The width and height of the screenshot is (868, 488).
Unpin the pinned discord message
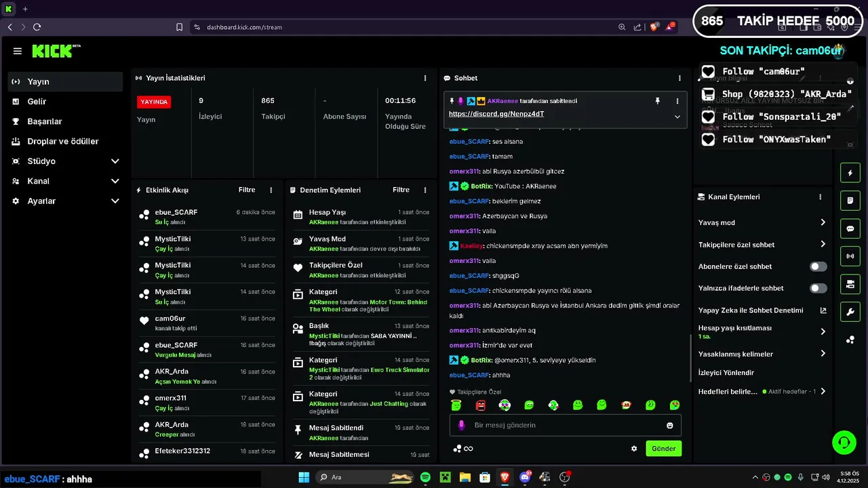(657, 101)
